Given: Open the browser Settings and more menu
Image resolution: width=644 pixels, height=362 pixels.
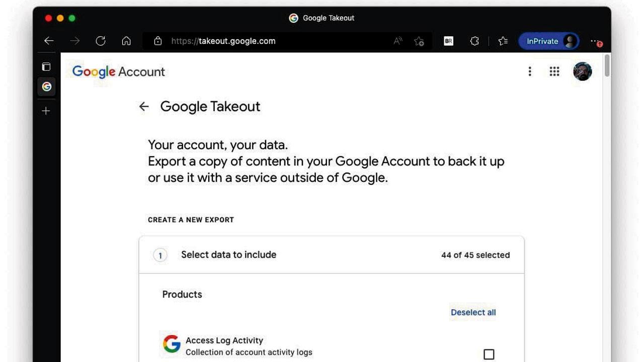Looking at the screenshot, I should 596,41.
